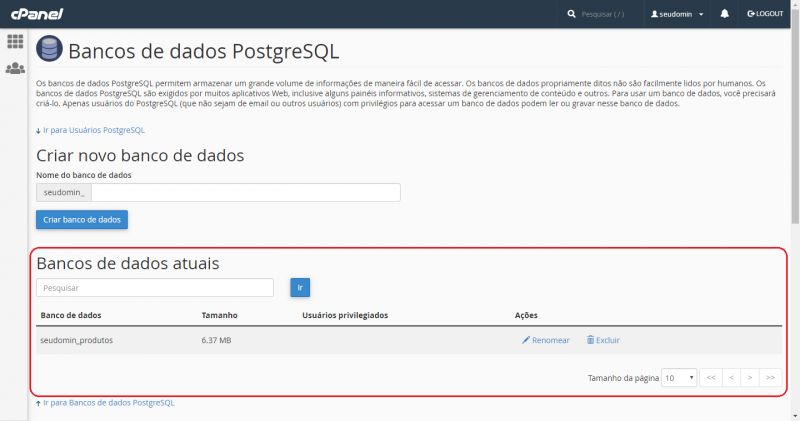
Task: Open the seudomin user dropdown
Action: pos(677,14)
